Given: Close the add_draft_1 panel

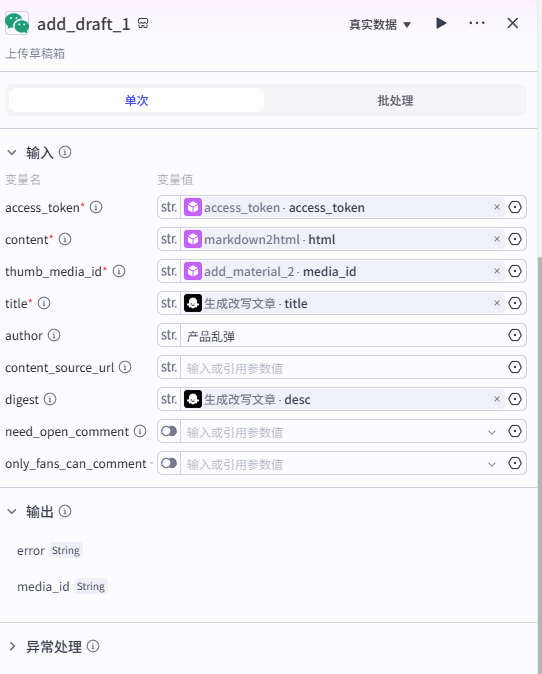Looking at the screenshot, I should click(x=512, y=23).
